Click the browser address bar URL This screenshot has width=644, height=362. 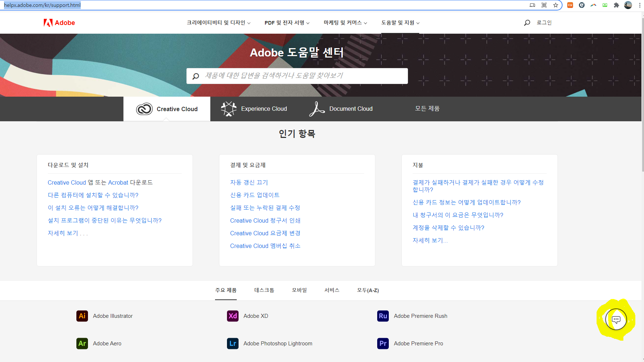[x=42, y=5]
